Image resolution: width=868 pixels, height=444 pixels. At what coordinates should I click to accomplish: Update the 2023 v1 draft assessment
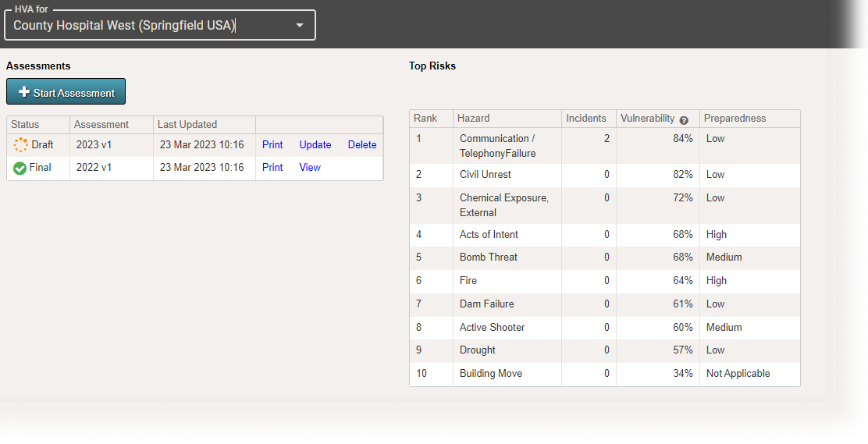315,144
